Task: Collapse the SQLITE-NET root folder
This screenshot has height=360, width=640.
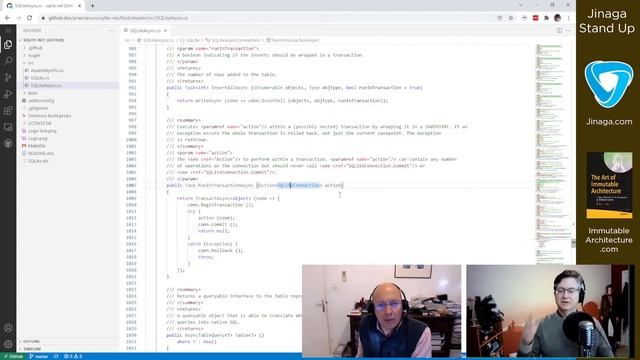Action: [x=43, y=40]
